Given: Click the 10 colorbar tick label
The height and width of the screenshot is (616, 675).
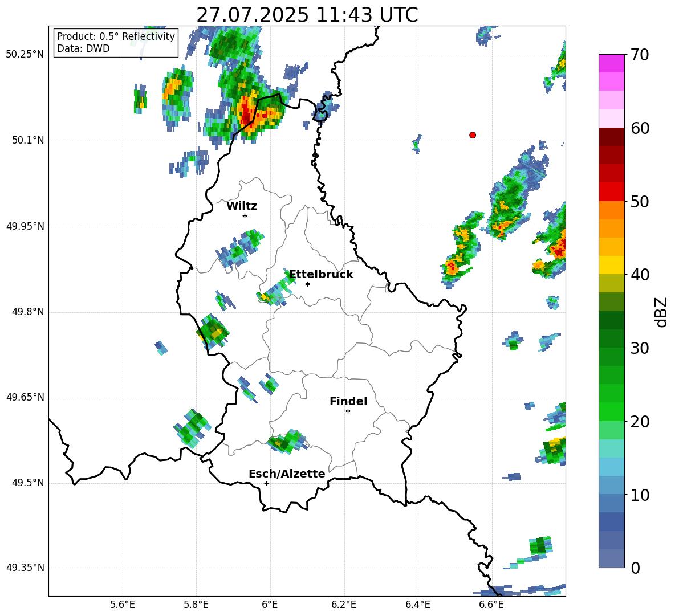Looking at the screenshot, I should 640,495.
